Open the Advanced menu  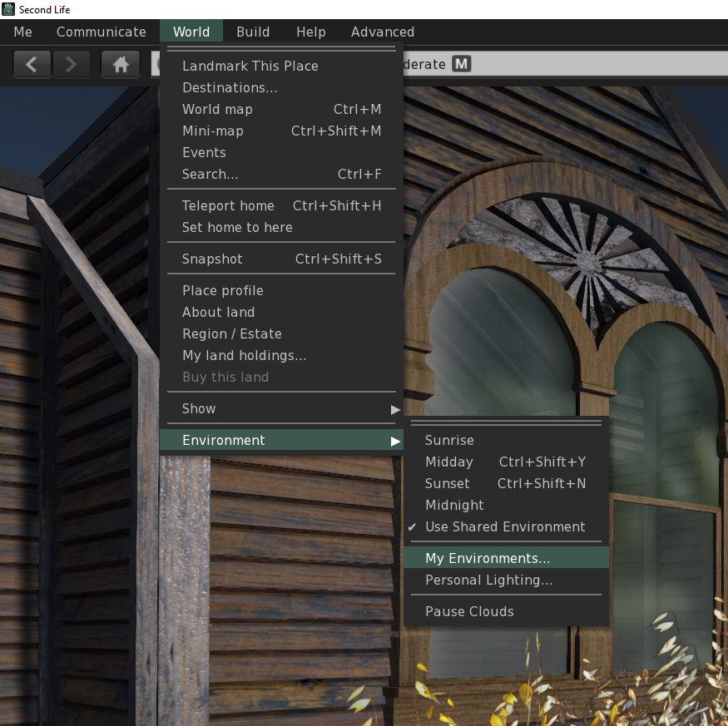382,32
